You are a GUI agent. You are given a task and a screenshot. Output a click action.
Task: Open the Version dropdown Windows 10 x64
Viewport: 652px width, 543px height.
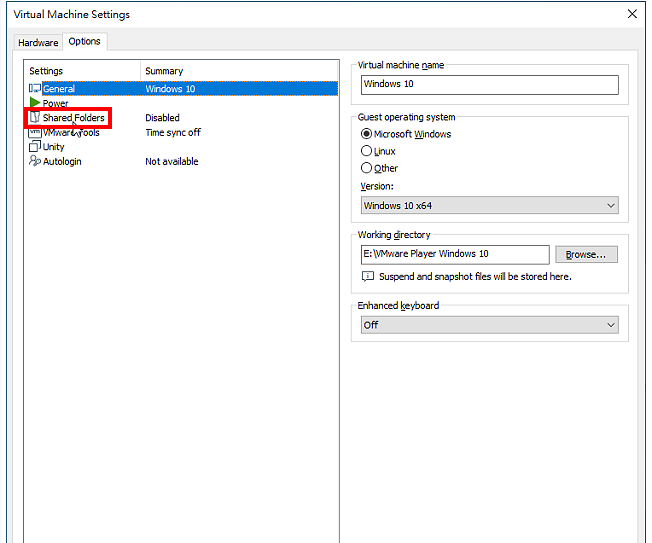[x=489, y=205]
